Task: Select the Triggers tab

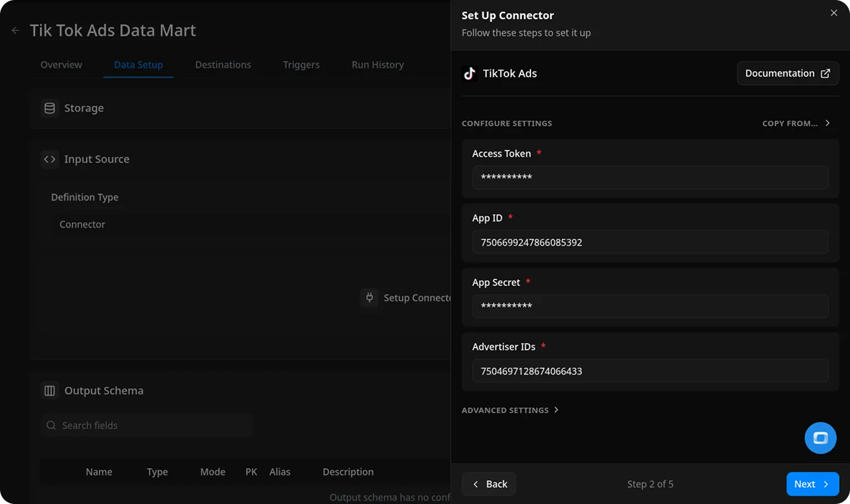Action: pyautogui.click(x=301, y=65)
